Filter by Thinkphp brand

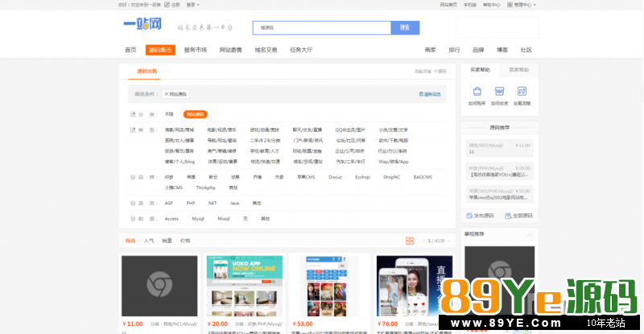point(206,188)
